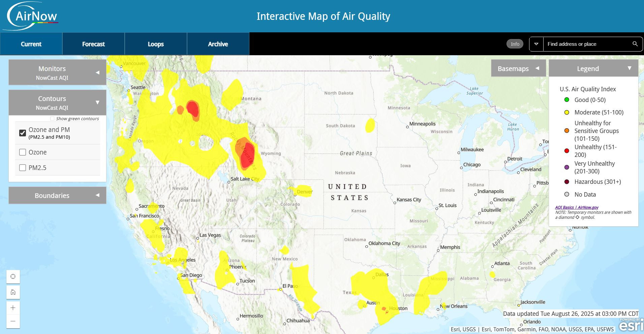This screenshot has height=334, width=644.
Task: Expand the Monitors NowCast AQI panel
Action: (57, 72)
